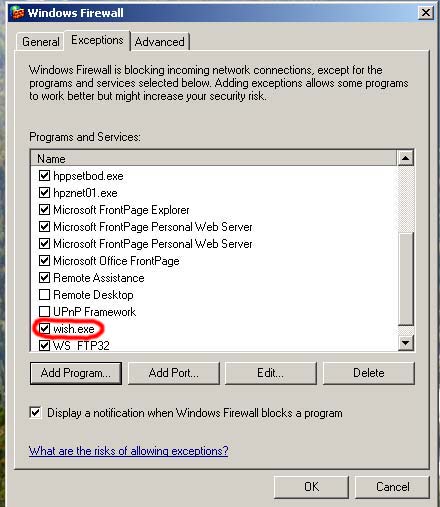Image resolution: width=440 pixels, height=507 pixels.
Task: Open the risks of allowing exceptions link
Action: click(x=128, y=451)
